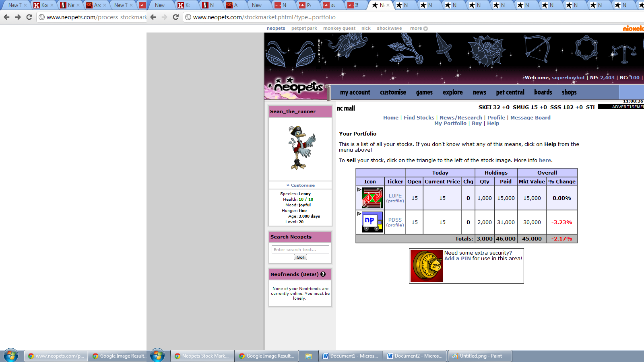Click the PDSS stock np logo image
This screenshot has height=362, width=644.
[372, 222]
